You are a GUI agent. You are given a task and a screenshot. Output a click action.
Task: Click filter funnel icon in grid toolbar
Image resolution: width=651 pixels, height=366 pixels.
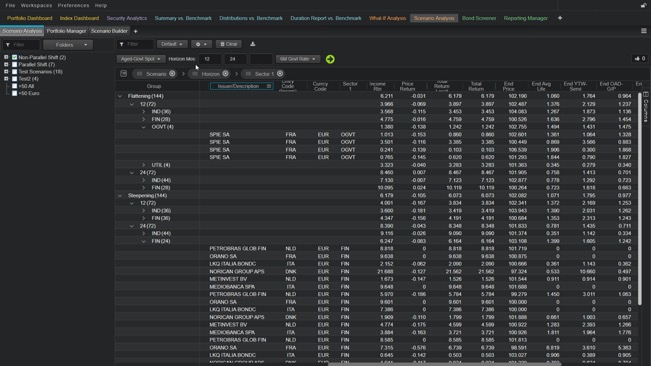(122, 44)
